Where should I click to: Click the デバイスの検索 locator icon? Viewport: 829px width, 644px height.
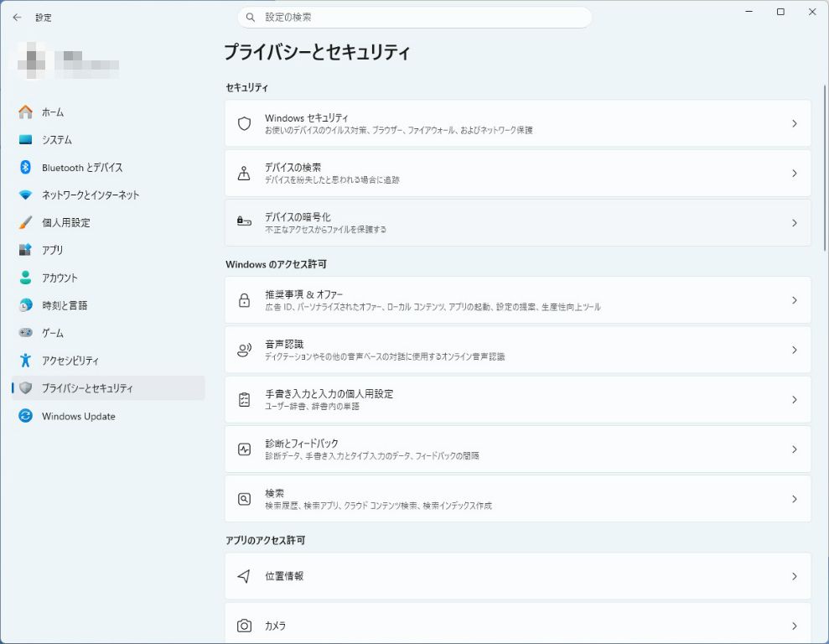coord(244,173)
